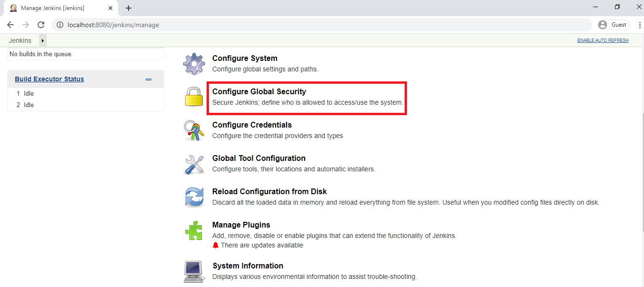Click 'Configure the credential providers and types' description
644x287 pixels.
(x=277, y=136)
